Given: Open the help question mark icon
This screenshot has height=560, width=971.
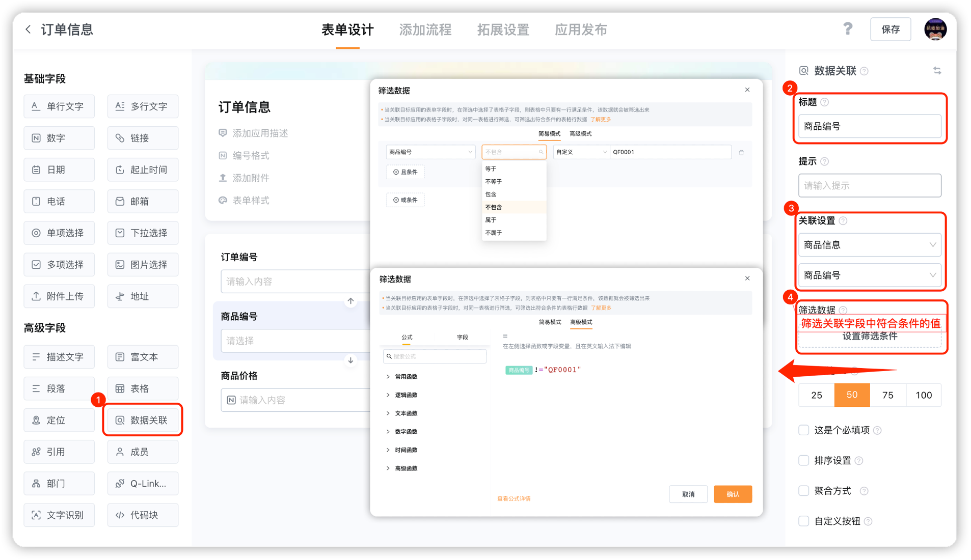Looking at the screenshot, I should tap(848, 29).
